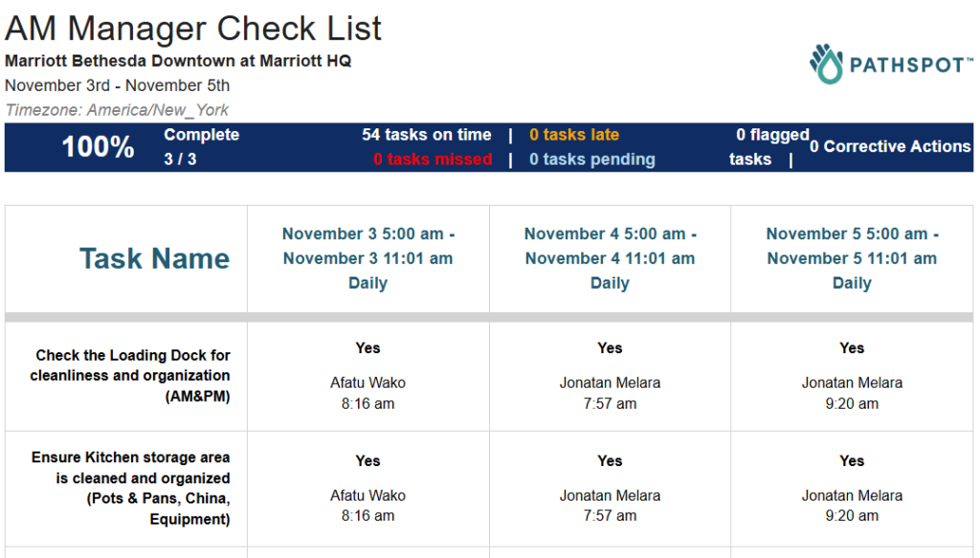
Task: Click the Kitchen storage area task name
Action: tap(131, 488)
